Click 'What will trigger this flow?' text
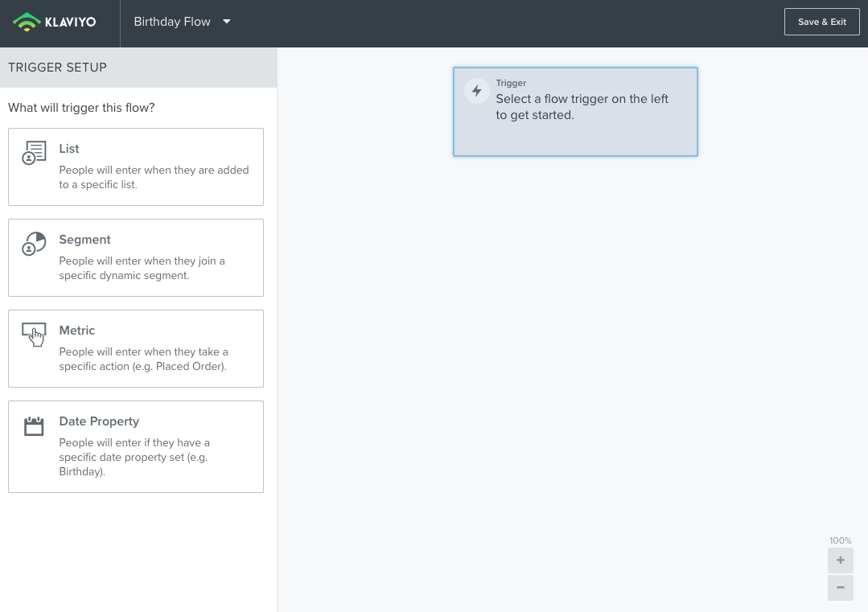The width and height of the screenshot is (868, 612). [81, 107]
